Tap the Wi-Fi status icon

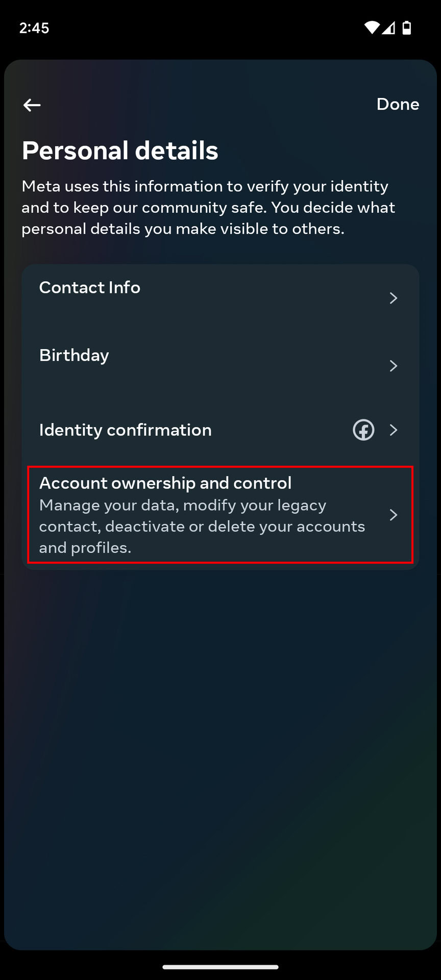[x=372, y=28]
